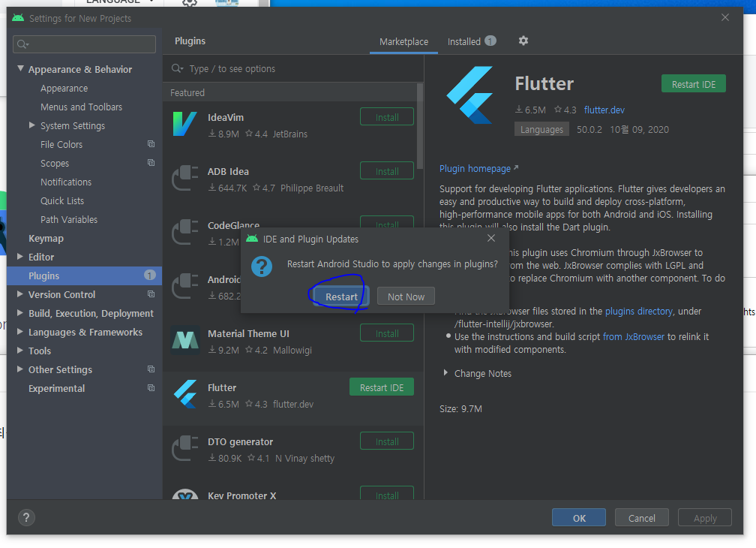756x548 pixels.
Task: Click the settings search magnifier icon
Action: (22, 44)
